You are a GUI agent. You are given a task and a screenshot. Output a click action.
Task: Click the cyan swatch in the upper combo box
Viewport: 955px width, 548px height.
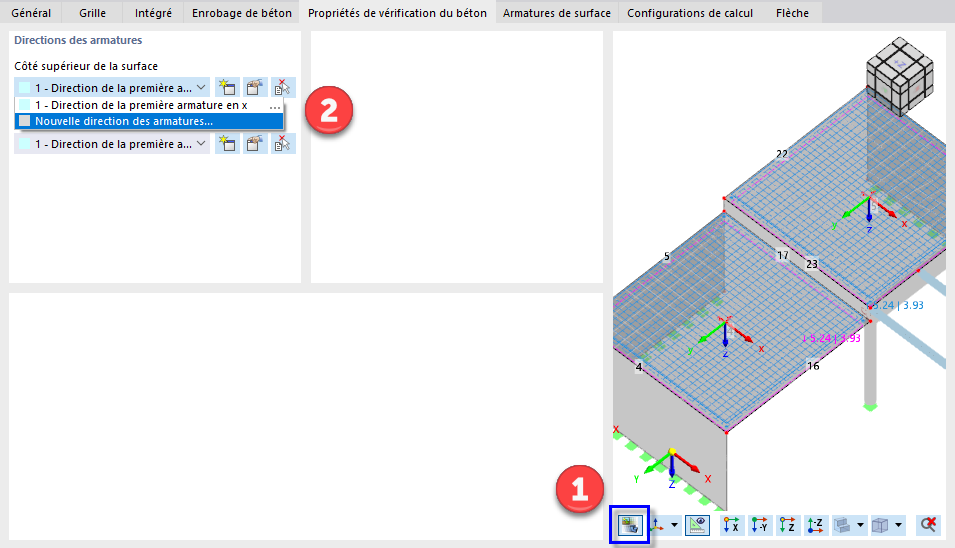pos(24,88)
